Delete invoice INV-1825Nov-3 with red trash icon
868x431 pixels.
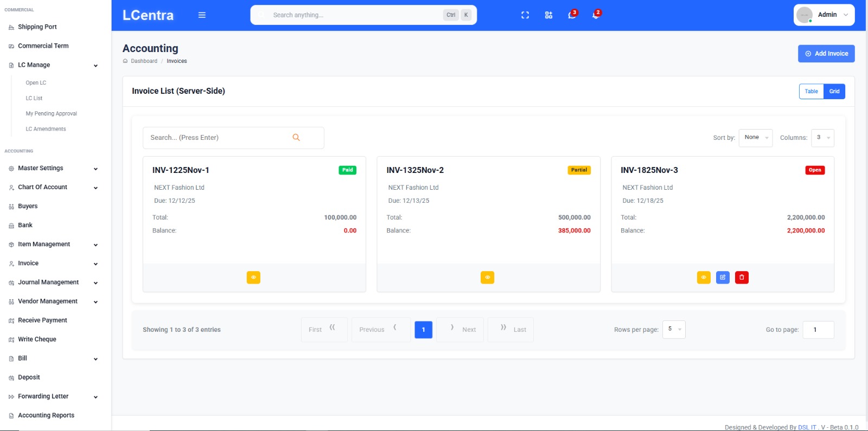pos(742,278)
